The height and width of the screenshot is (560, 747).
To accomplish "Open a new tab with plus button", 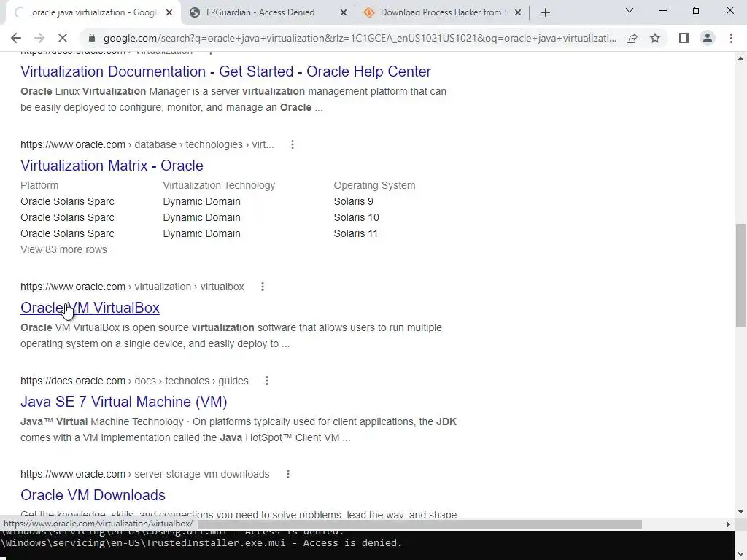I will point(546,12).
